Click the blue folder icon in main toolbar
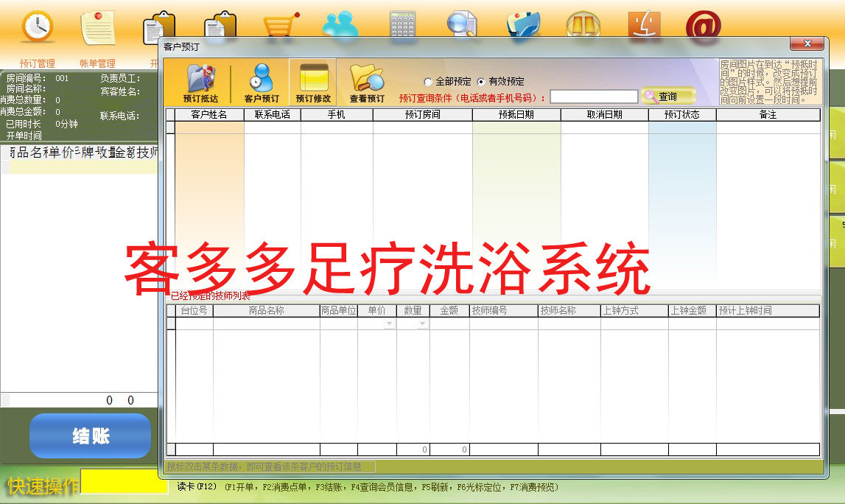The height and width of the screenshot is (504, 845). click(x=523, y=24)
